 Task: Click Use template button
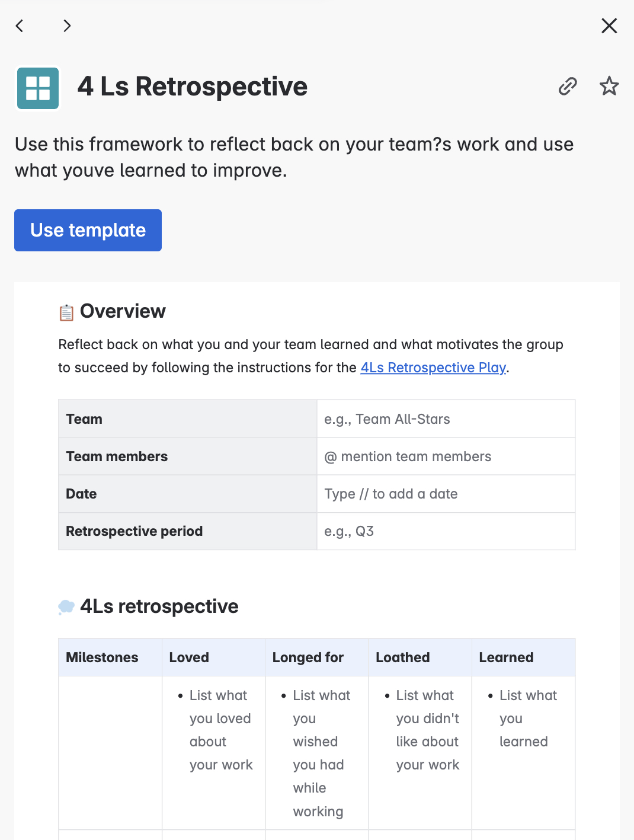(88, 230)
